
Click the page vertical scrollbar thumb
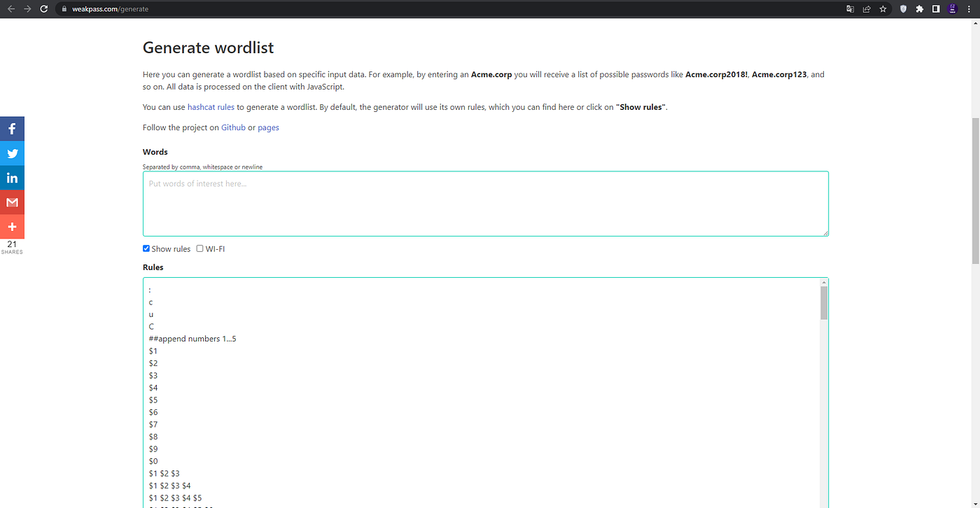pos(976,190)
